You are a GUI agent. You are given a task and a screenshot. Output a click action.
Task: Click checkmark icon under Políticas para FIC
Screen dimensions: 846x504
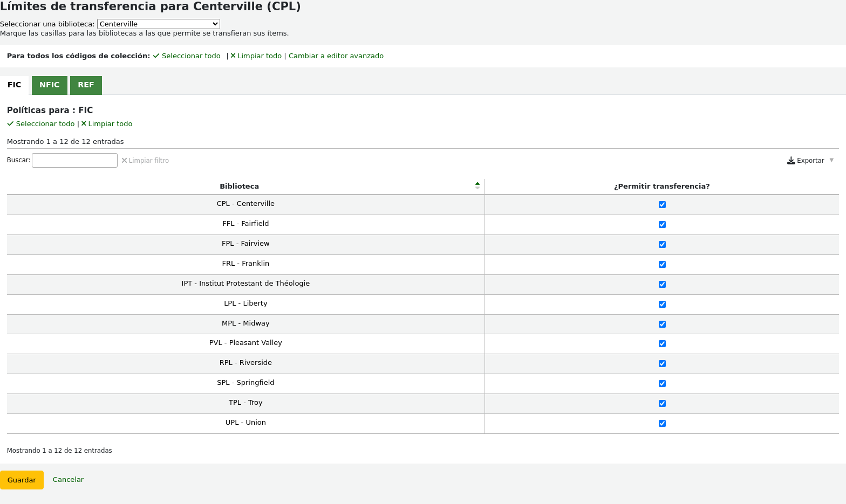(x=10, y=124)
